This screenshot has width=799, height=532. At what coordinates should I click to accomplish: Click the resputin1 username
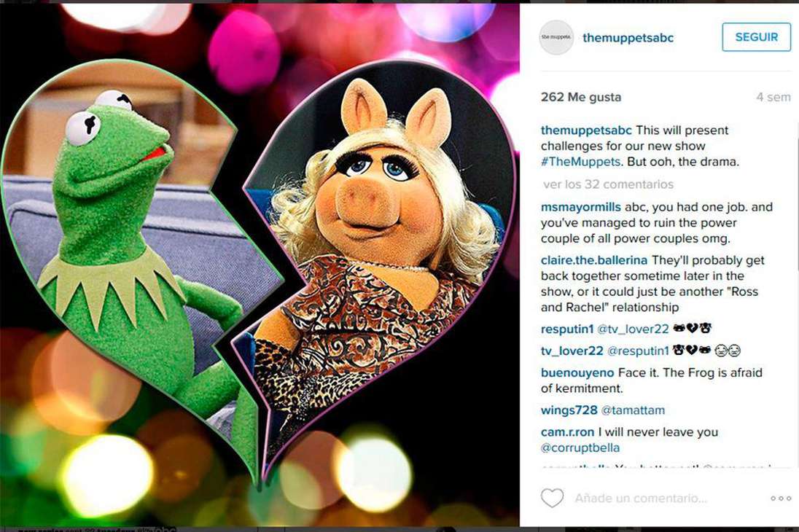pos(567,329)
